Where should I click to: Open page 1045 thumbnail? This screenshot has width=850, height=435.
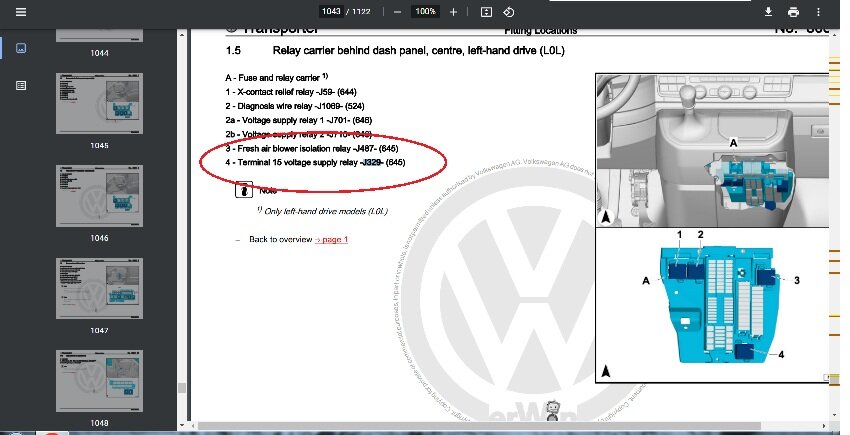[x=99, y=103]
